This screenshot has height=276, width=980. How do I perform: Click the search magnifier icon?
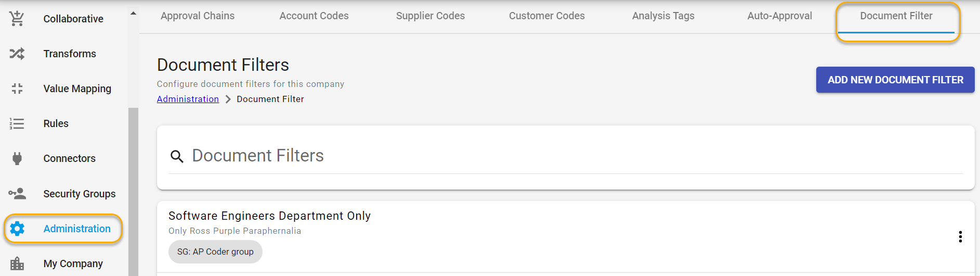(177, 156)
